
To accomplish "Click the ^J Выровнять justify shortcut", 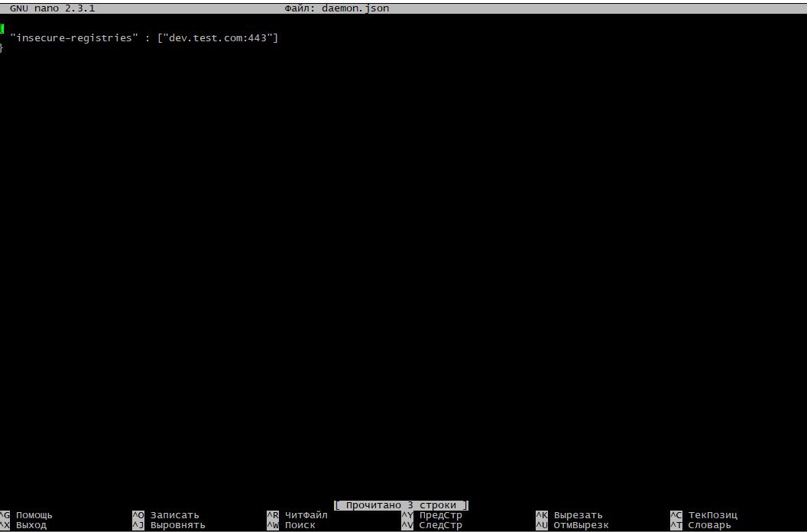I will click(x=168, y=525).
